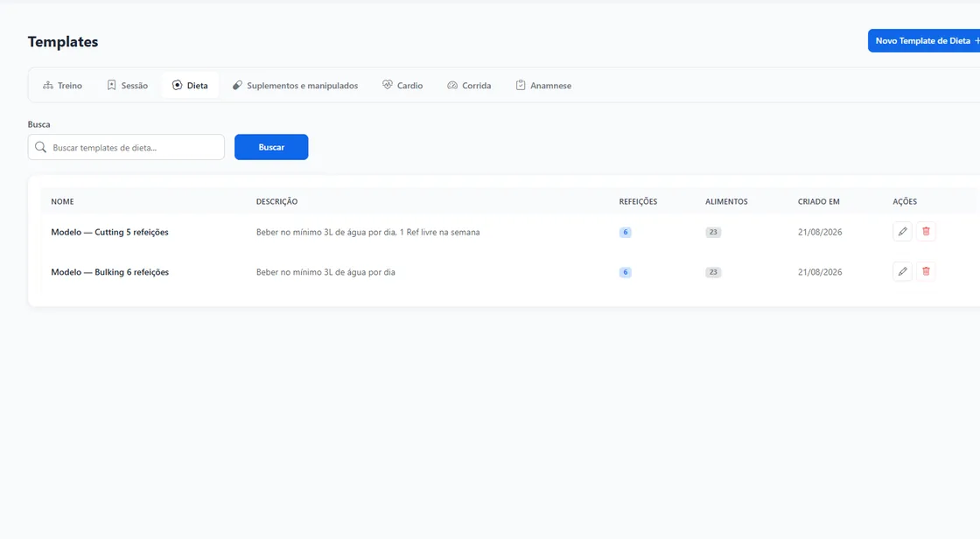Select the Dieta tab

[190, 86]
